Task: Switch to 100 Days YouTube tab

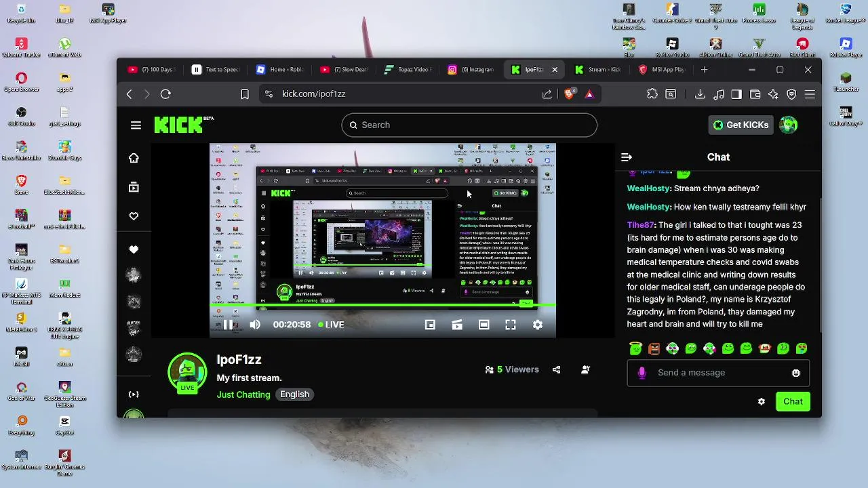Action: [151, 70]
